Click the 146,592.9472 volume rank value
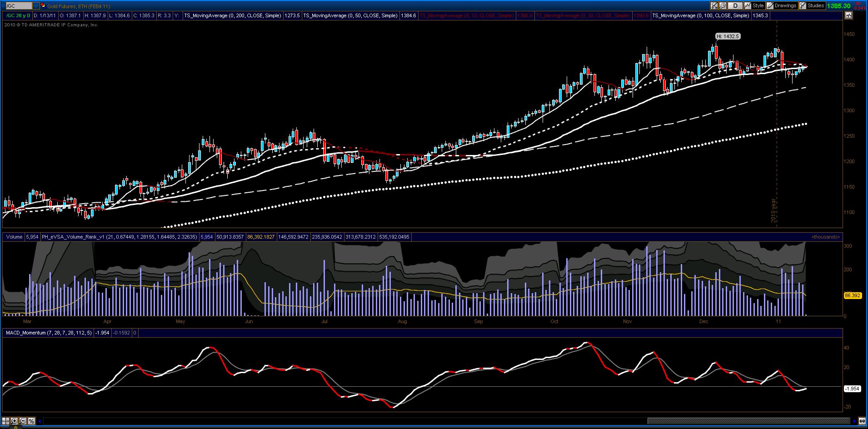 click(293, 237)
